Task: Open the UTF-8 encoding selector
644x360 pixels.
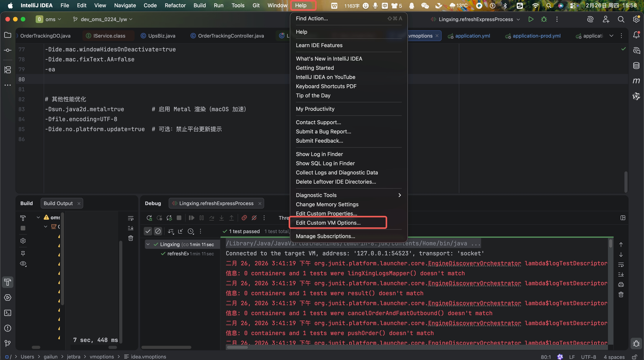Action: tap(588, 357)
